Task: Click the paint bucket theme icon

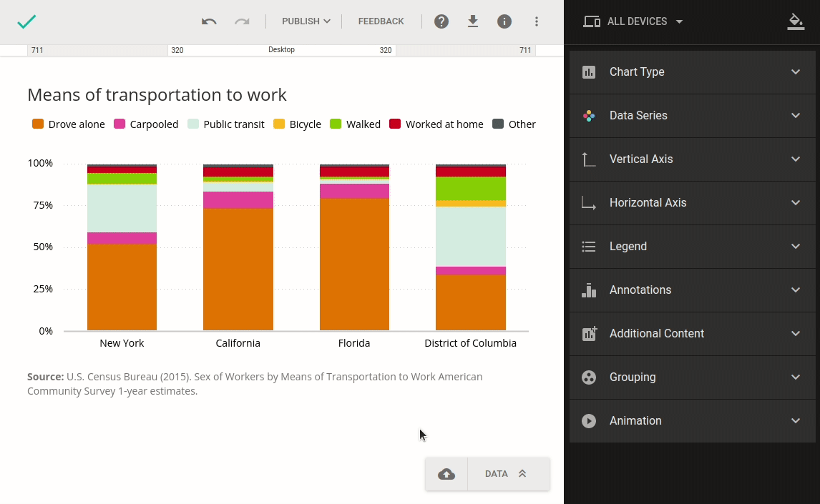Action: 795,21
